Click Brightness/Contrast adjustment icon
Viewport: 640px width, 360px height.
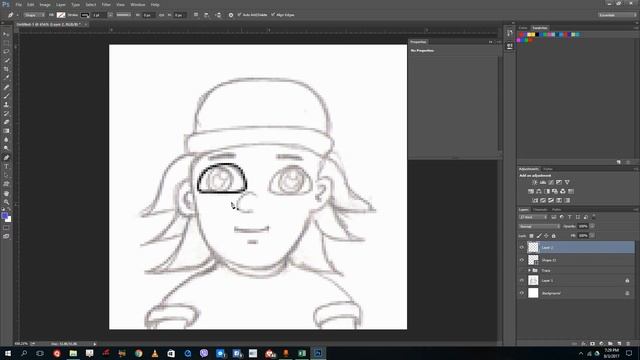[535, 182]
